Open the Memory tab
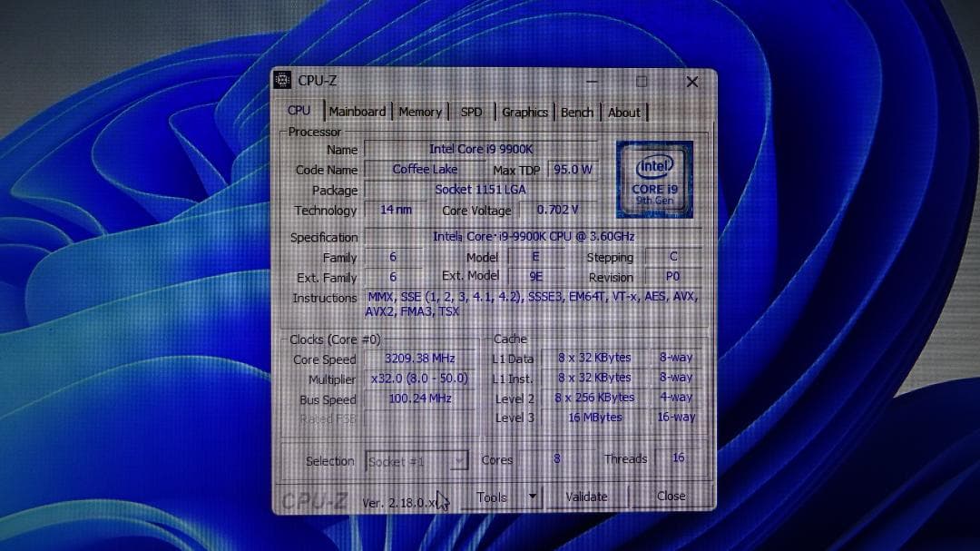The height and width of the screenshot is (551, 980). [420, 113]
